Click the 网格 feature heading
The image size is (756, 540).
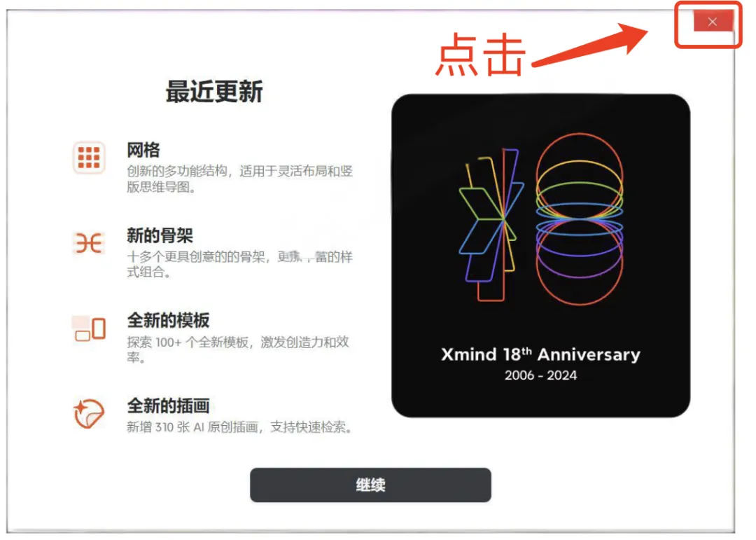143,150
